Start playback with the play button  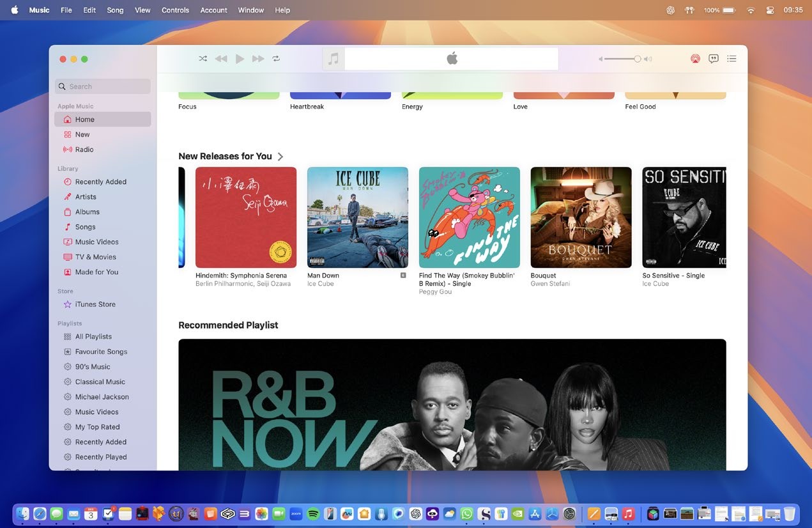tap(240, 59)
